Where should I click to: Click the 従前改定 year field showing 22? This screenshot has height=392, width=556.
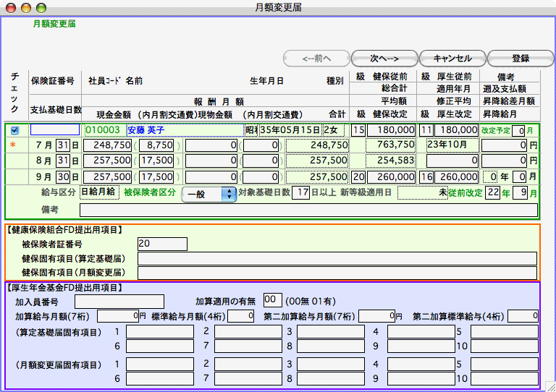(494, 193)
